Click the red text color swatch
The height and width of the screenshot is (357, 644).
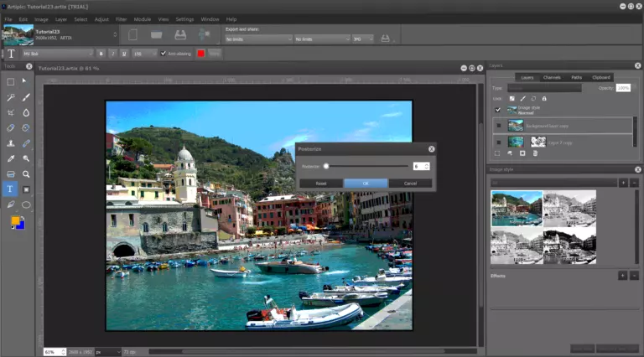pos(200,54)
